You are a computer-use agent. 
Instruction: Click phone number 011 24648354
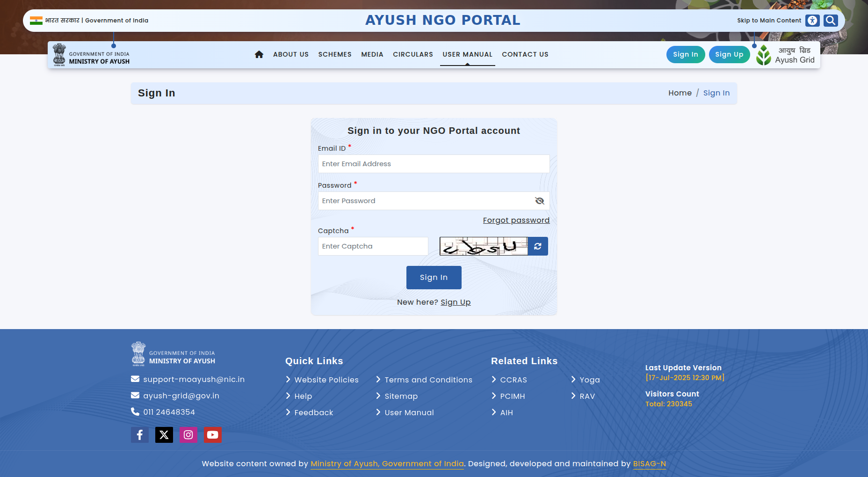point(169,412)
